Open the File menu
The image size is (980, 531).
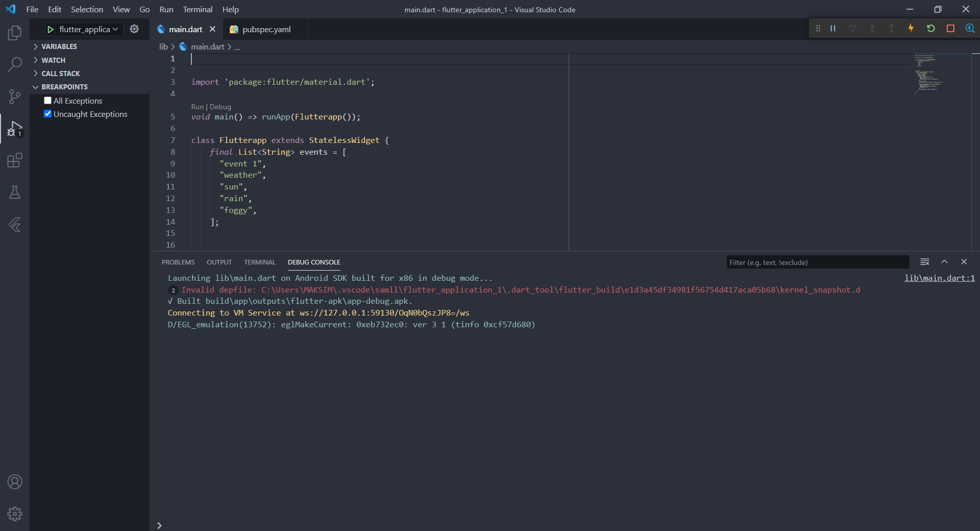32,9
